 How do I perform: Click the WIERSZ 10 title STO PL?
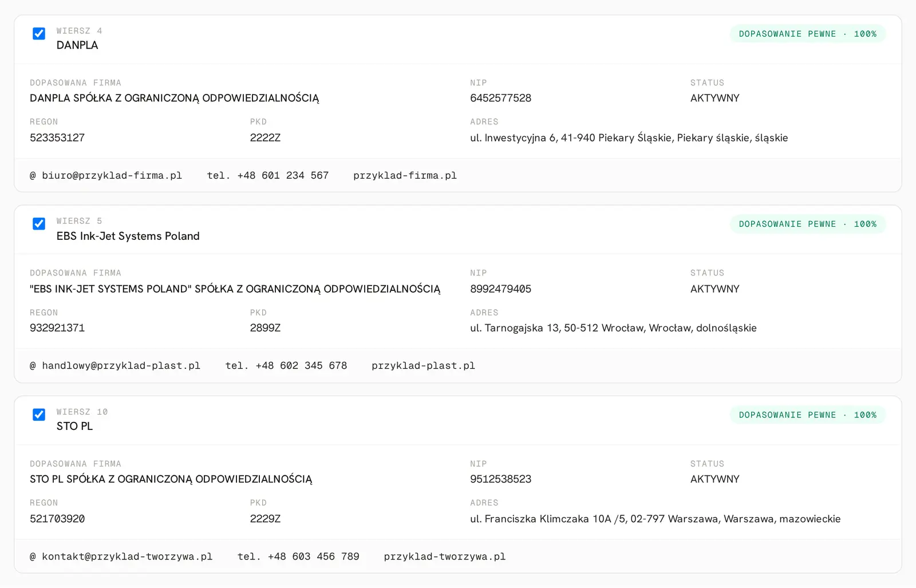coord(74,426)
